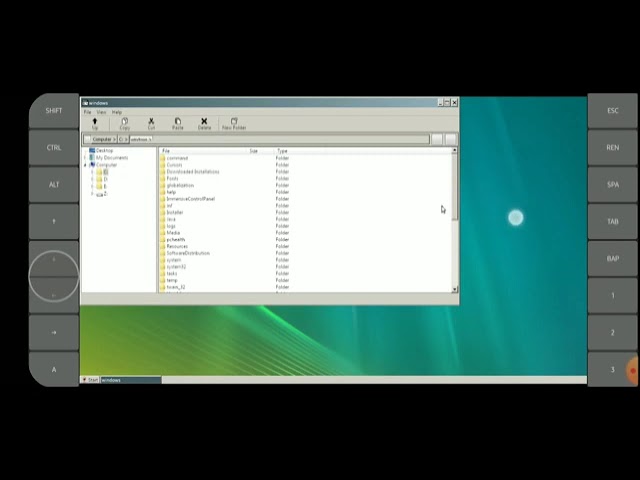
Task: Expand the D: drive tree node
Action: pos(92,179)
